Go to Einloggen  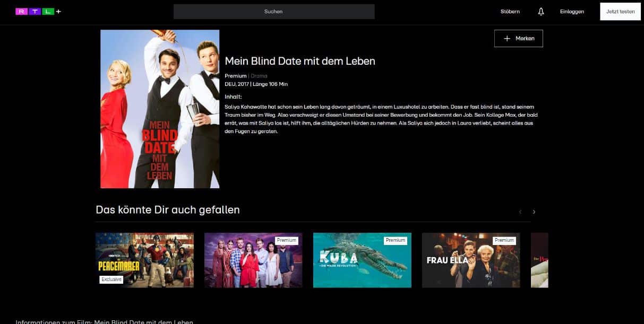pos(572,12)
